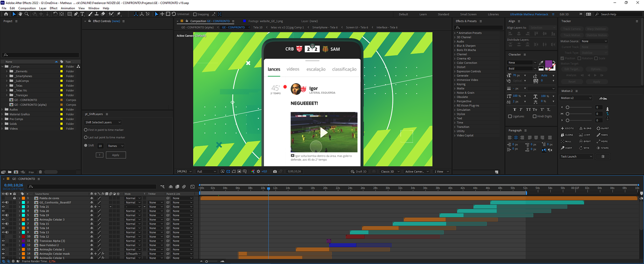Click the Motion 2 ORBIT tool
This screenshot has height=264, width=644.
(585, 141)
